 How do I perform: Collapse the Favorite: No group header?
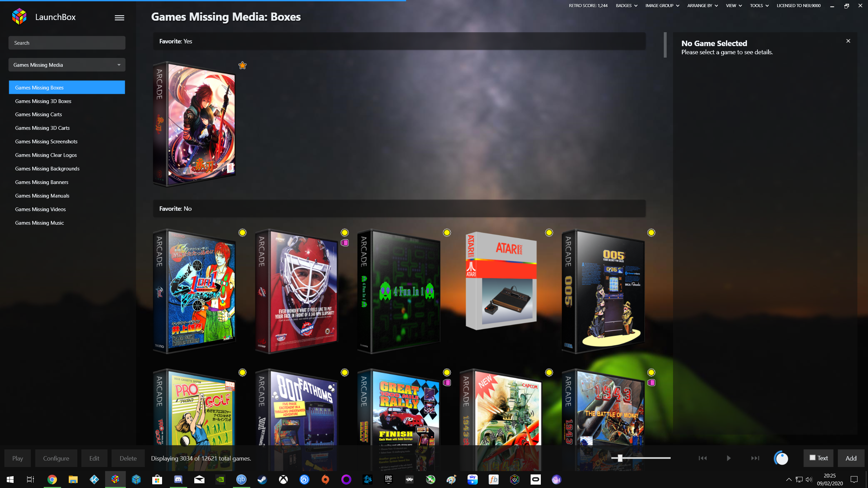coord(399,209)
